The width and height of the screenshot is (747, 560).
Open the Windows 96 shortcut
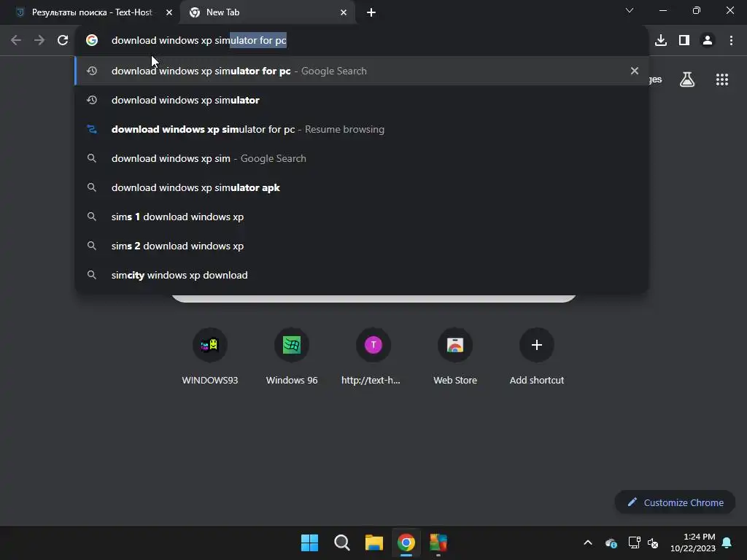tap(292, 356)
